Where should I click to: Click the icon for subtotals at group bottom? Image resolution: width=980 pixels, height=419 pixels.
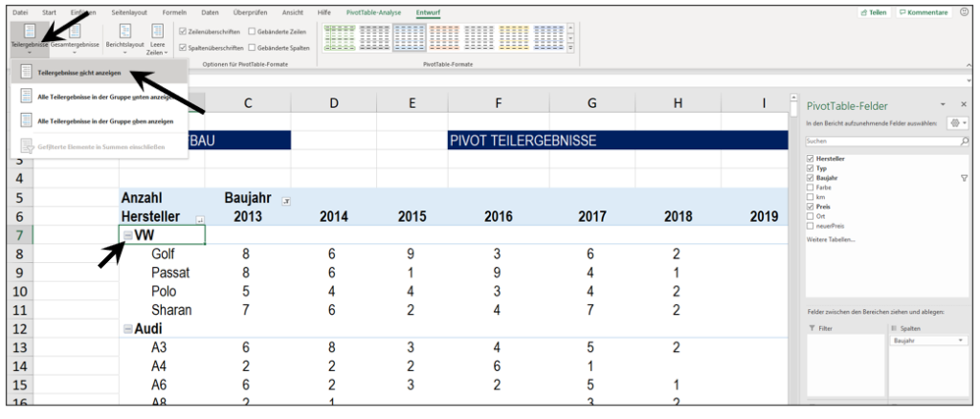click(x=26, y=97)
